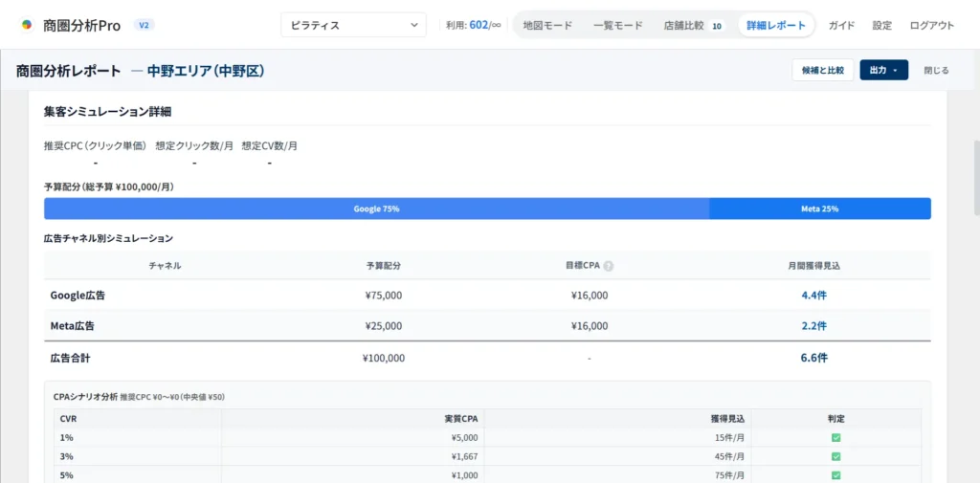Image resolution: width=980 pixels, height=483 pixels.
Task: Switch to 一覧モード tab
Action: [x=617, y=26]
